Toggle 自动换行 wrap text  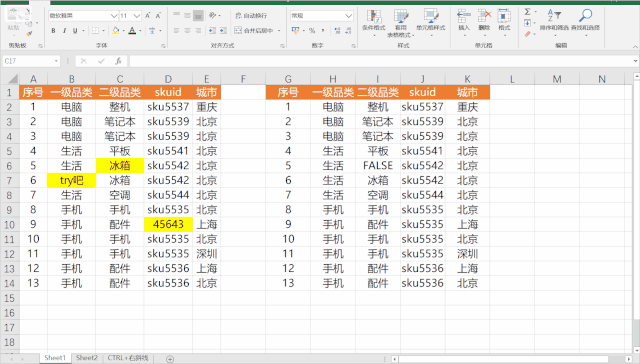(251, 16)
